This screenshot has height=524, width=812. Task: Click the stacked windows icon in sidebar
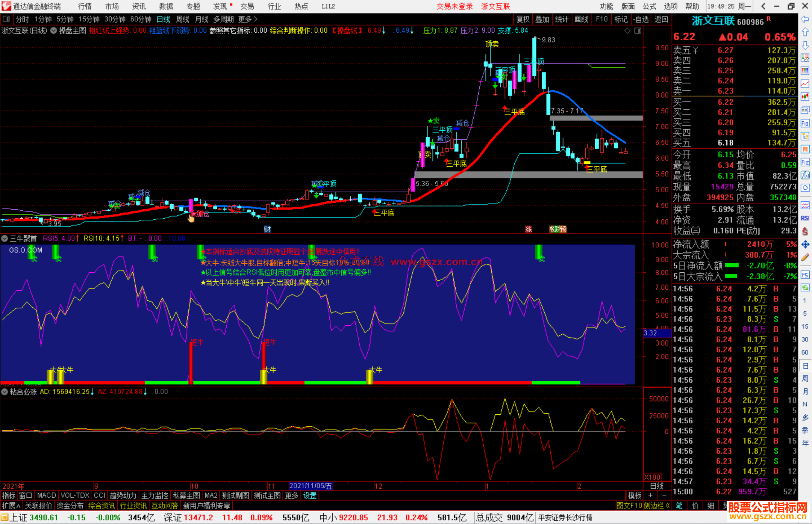click(805, 110)
